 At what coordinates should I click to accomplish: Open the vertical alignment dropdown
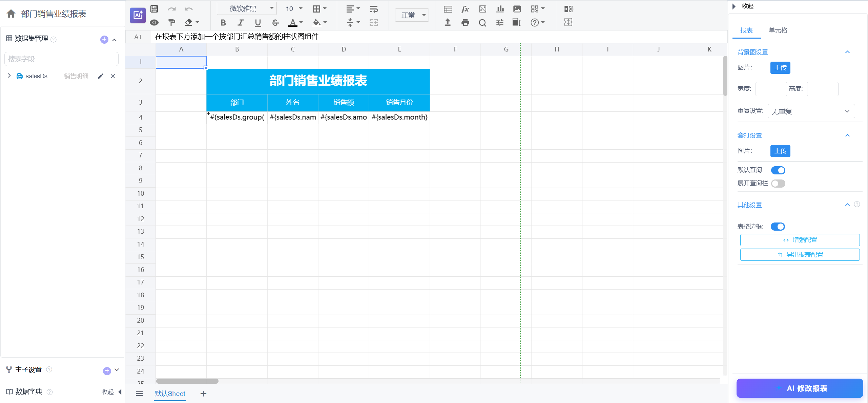coord(353,23)
